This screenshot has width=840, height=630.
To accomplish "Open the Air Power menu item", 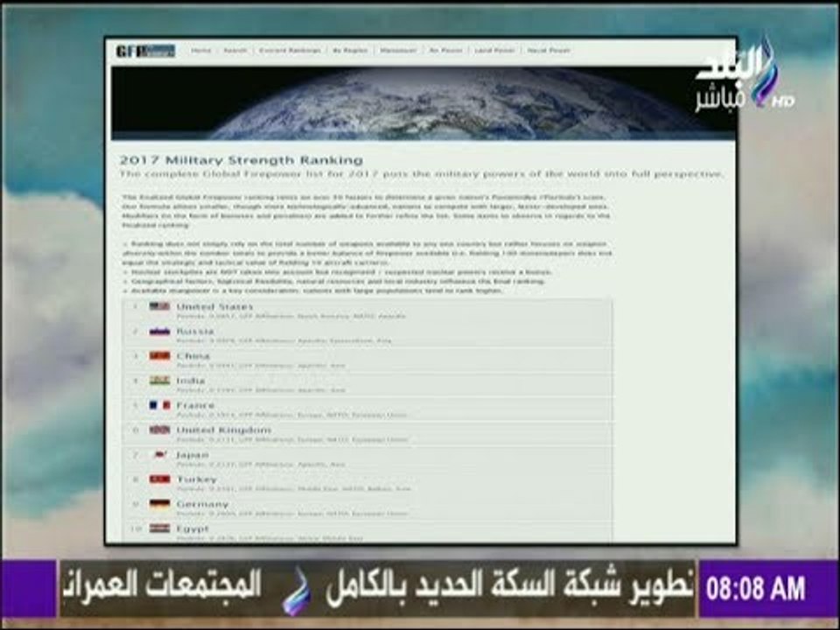I will tap(445, 51).
